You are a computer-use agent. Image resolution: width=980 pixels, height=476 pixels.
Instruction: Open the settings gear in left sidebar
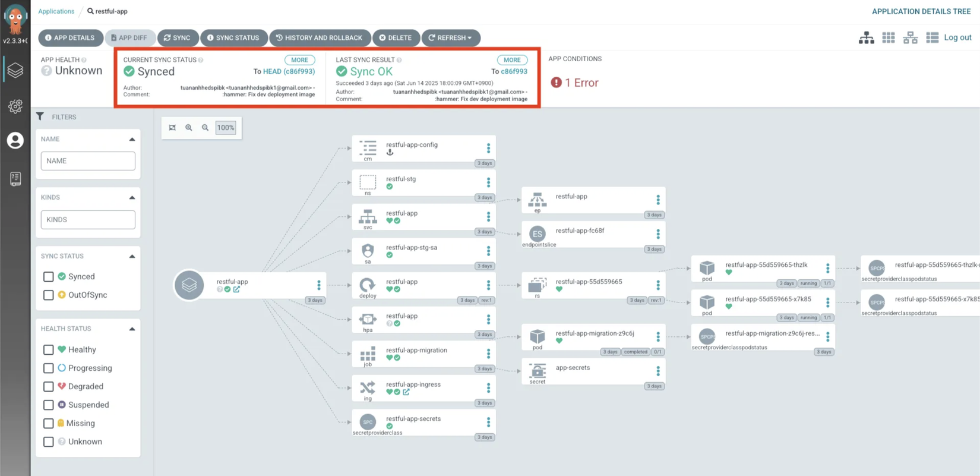click(15, 106)
